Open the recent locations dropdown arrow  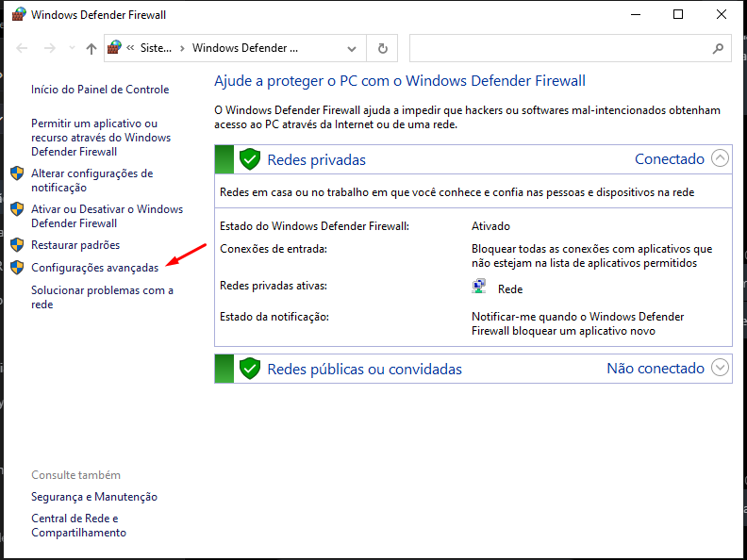[72, 48]
